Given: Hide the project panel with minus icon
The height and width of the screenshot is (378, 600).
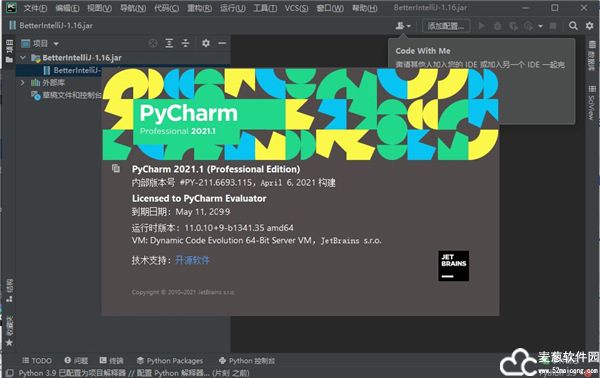Looking at the screenshot, I should [x=222, y=43].
